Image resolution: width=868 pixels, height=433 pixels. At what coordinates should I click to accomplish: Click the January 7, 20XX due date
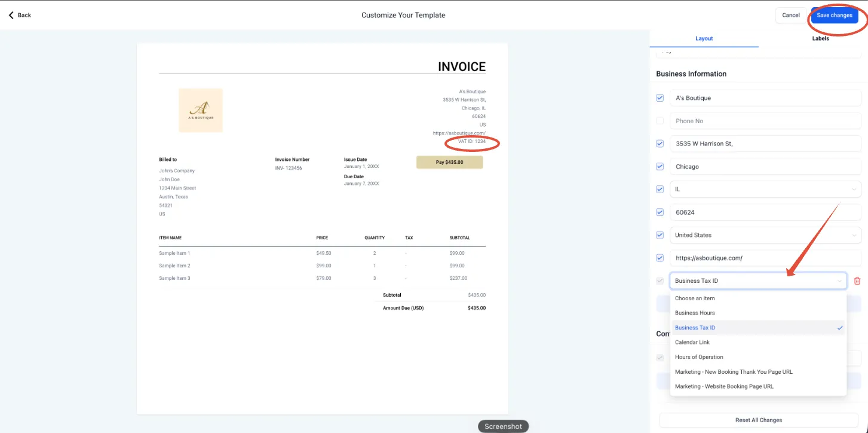coord(361,184)
